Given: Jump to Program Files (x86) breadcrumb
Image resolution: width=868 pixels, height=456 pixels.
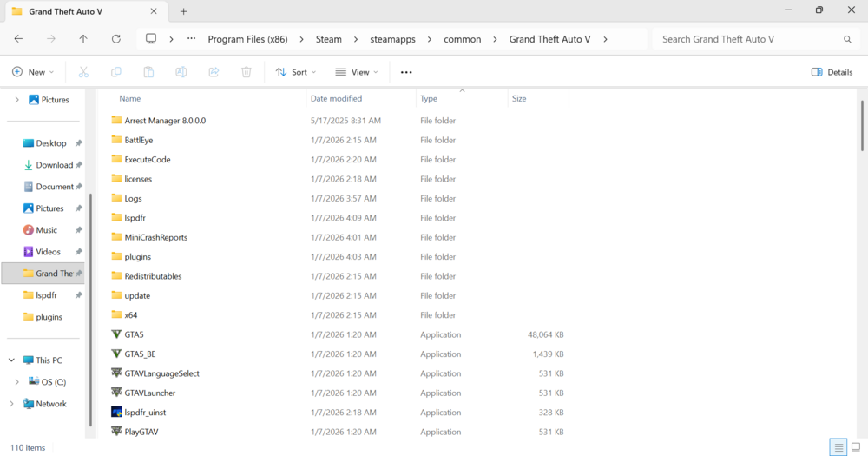Looking at the screenshot, I should pyautogui.click(x=248, y=39).
